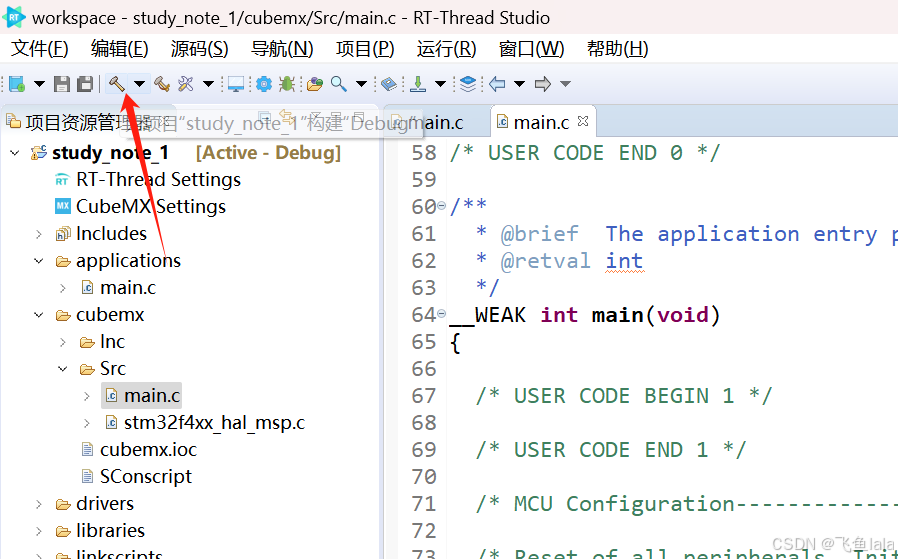Open the 导航(N) menu
The height and width of the screenshot is (559, 898).
click(x=282, y=49)
